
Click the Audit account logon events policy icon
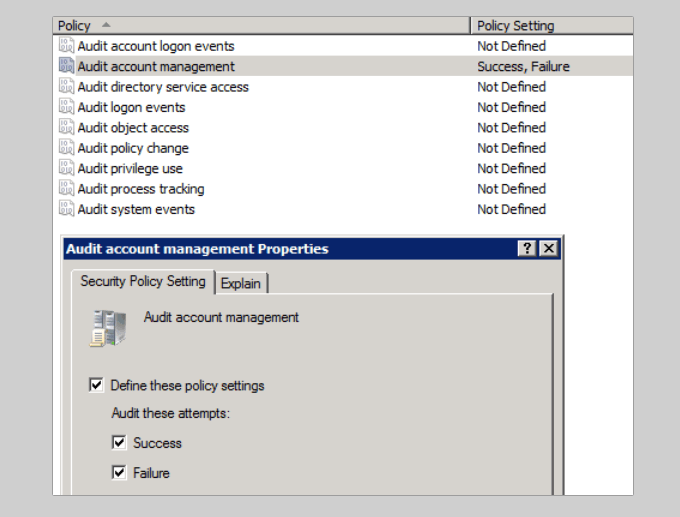67,46
